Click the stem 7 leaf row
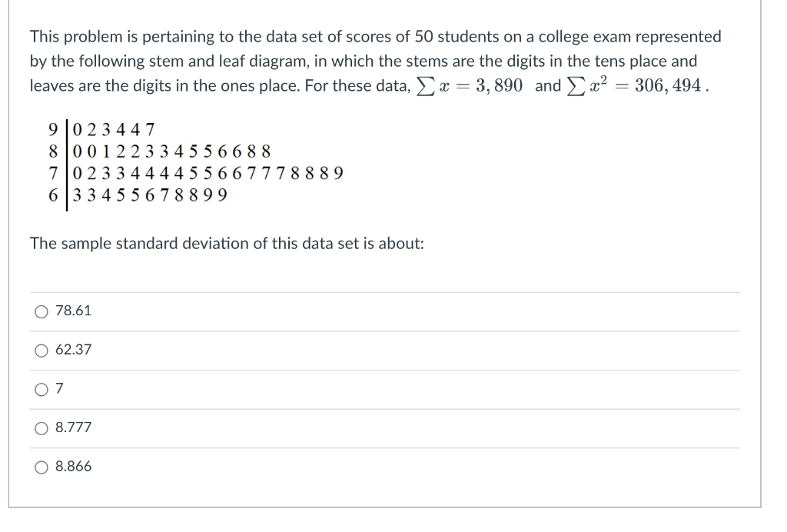 tap(196, 173)
